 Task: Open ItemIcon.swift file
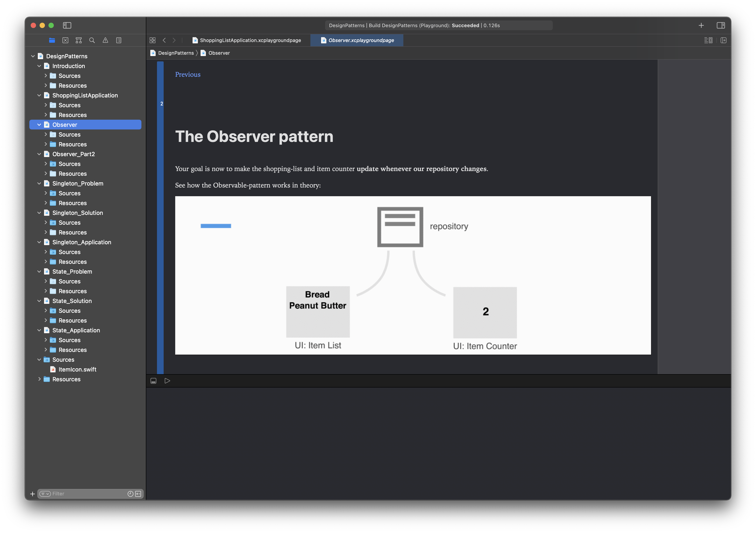77,370
